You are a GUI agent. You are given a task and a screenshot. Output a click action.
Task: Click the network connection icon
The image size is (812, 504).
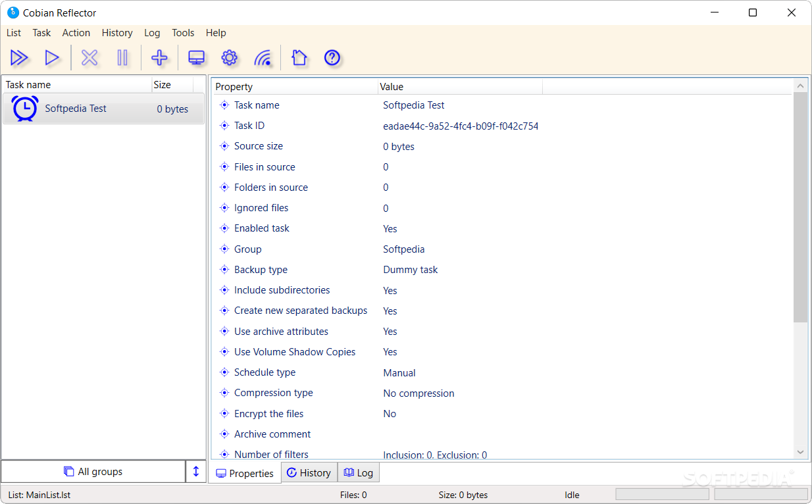[263, 57]
